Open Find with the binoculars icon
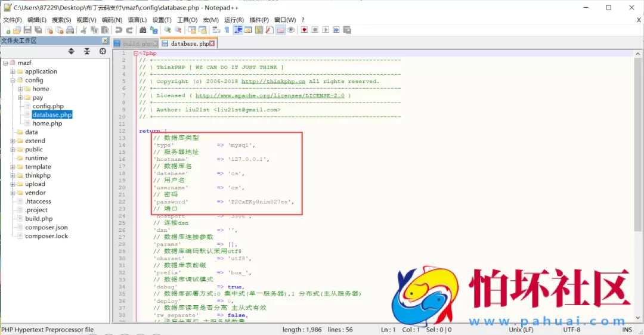Viewport: 644px width, 335px height. 143,30
